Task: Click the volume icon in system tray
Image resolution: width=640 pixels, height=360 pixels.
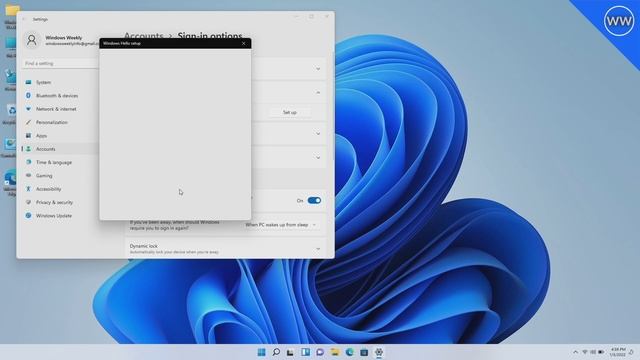Action: pos(593,352)
